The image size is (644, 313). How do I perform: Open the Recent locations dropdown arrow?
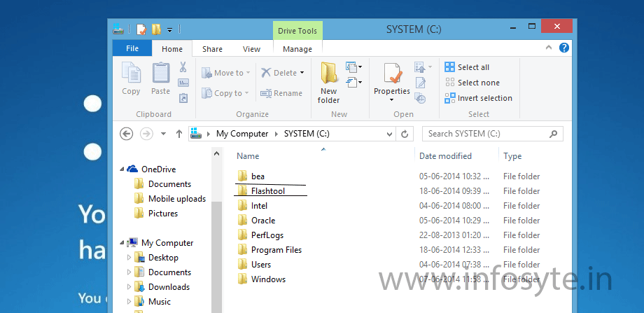(164, 134)
